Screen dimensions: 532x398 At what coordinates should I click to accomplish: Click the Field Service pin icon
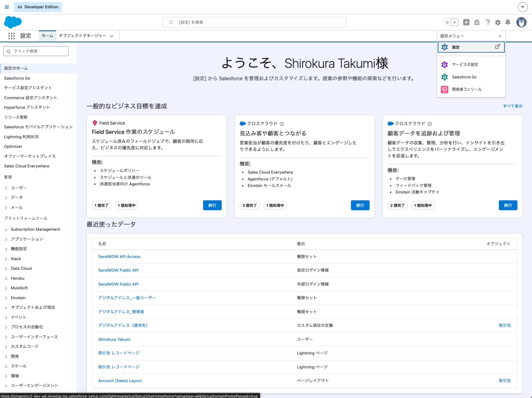click(95, 123)
